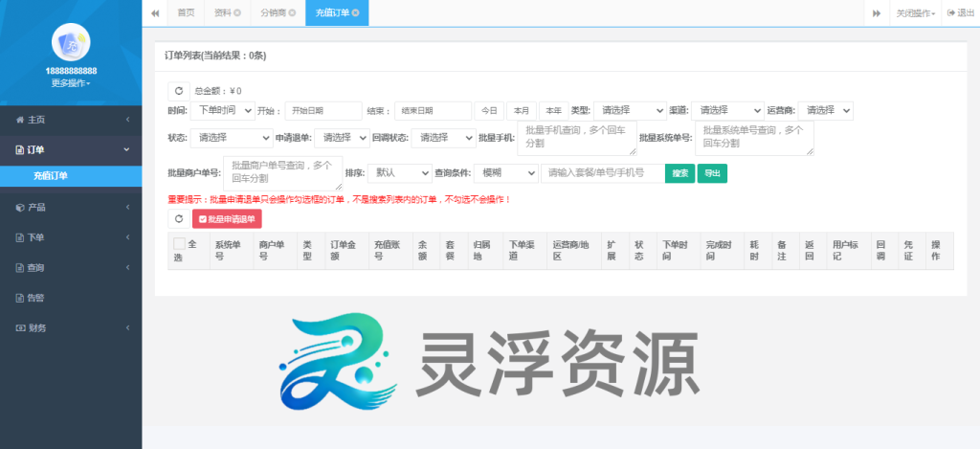
Task: Click the 今日 quick date button
Action: tap(489, 111)
